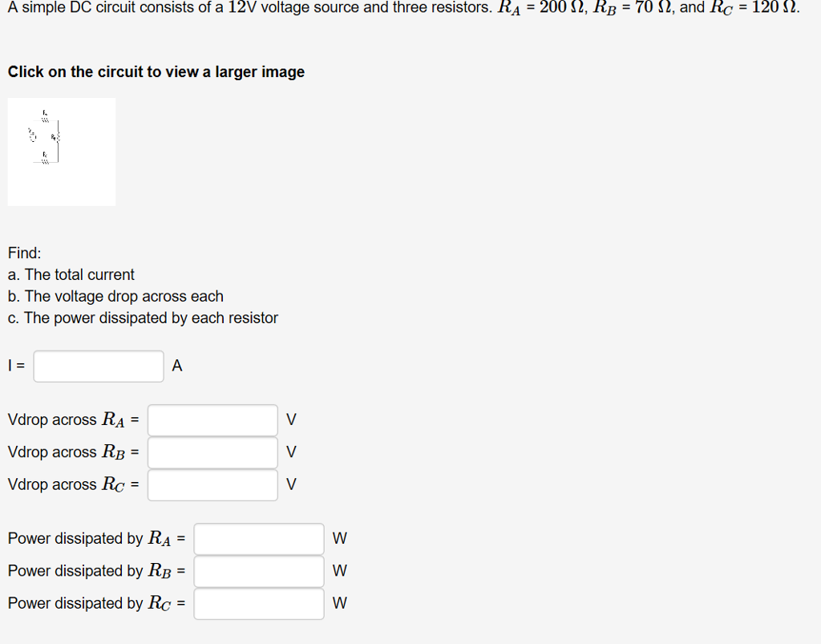Click the 'A' unit label beside current field

(x=177, y=367)
